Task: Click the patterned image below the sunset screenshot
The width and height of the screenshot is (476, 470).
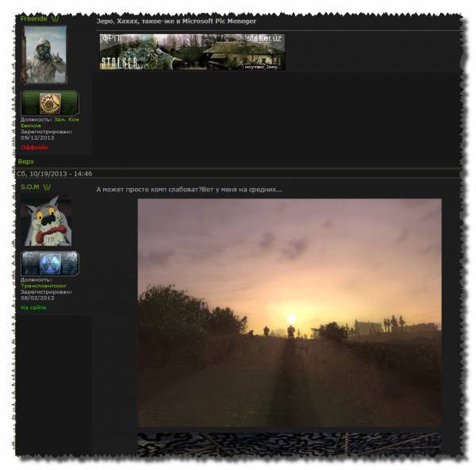Action: click(x=289, y=444)
